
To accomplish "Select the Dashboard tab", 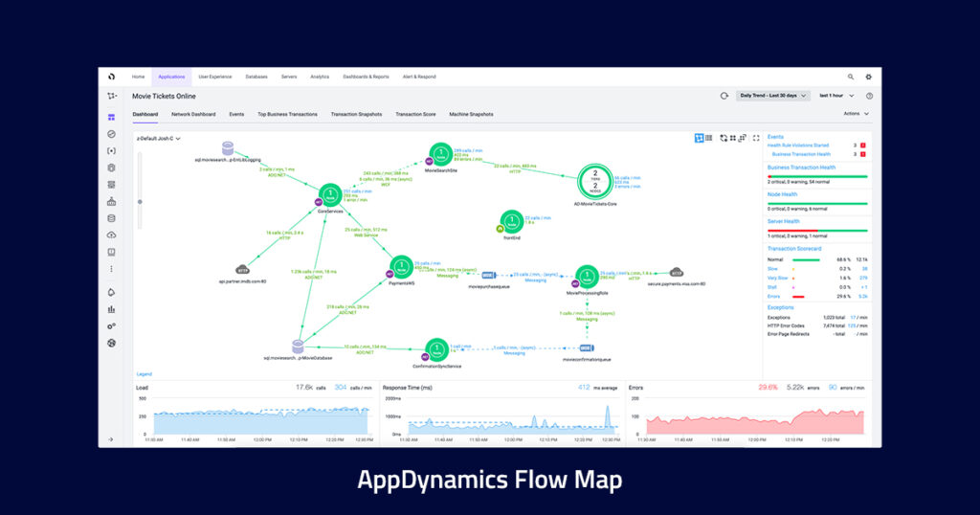I will click(145, 114).
